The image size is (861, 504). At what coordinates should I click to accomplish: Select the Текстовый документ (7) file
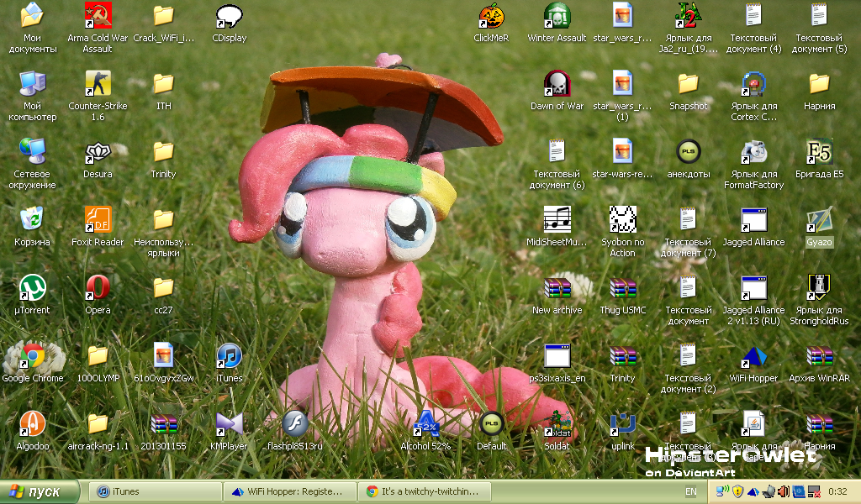(688, 219)
